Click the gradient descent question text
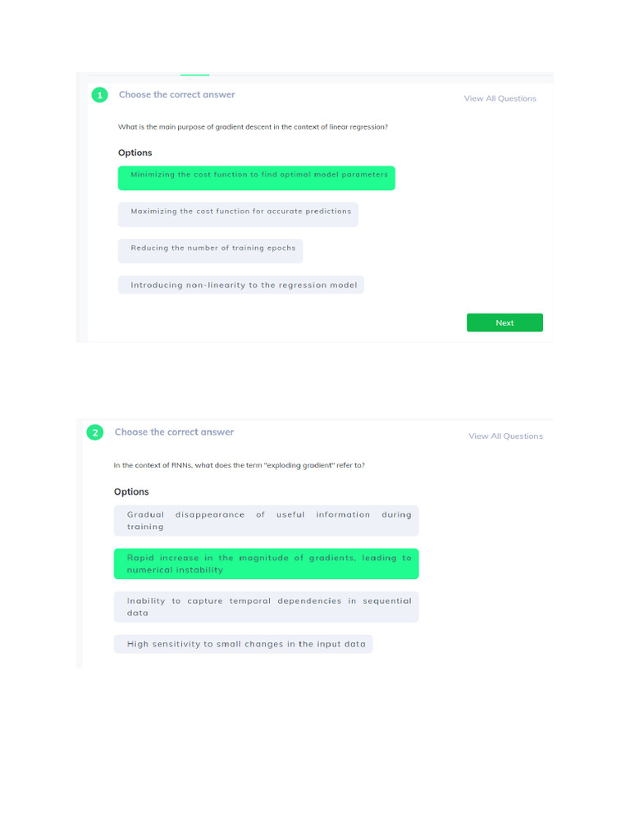The height and width of the screenshot is (840, 630). 253,127
